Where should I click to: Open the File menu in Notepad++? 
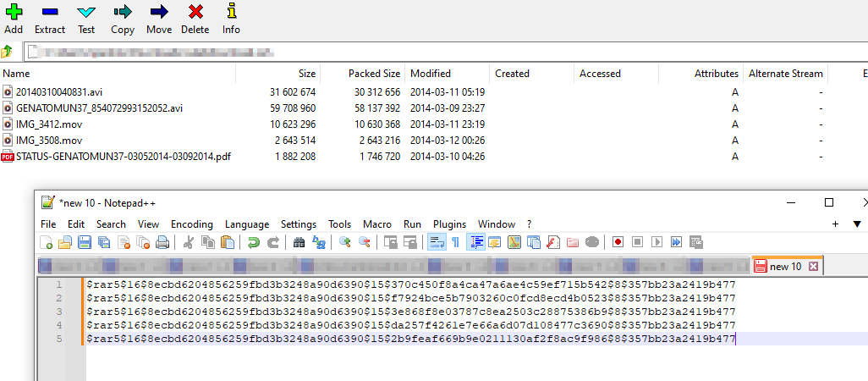coord(48,224)
